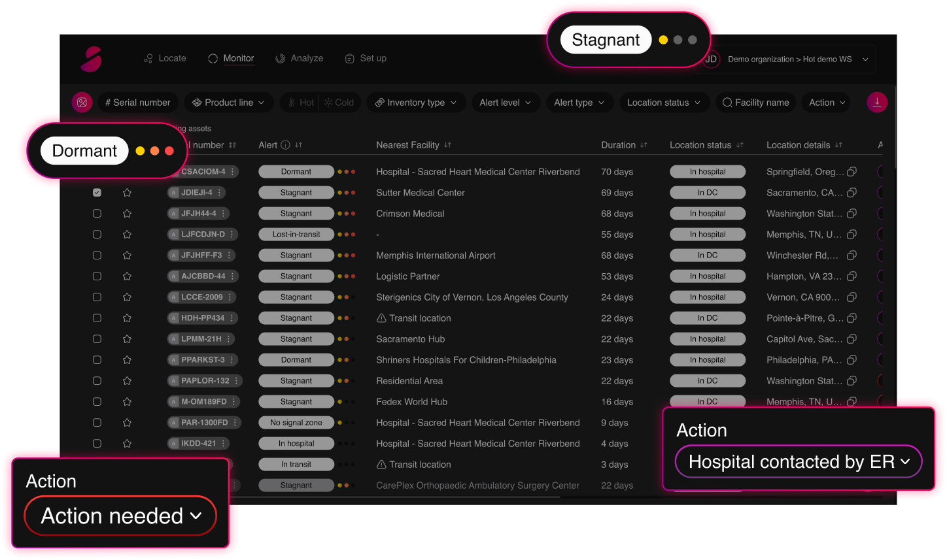Switch to the Analyze tab

coord(299,58)
